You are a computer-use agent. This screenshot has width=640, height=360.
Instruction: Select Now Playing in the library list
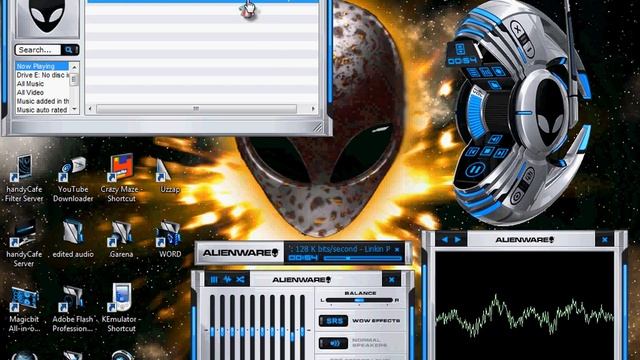[x=42, y=66]
